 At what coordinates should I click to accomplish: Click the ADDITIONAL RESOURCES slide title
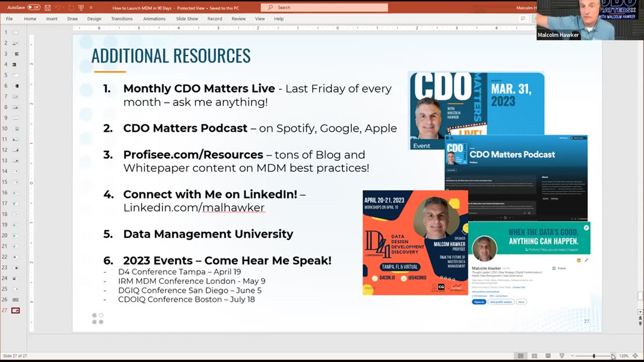pos(171,56)
